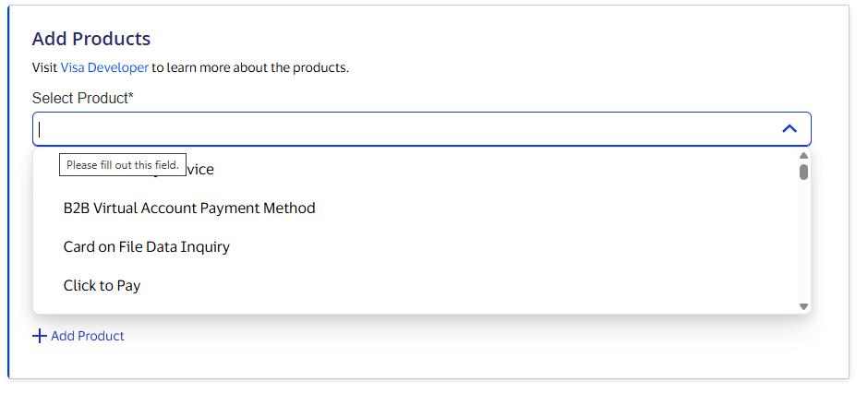Open the Visa Developer link
868x393 pixels.
click(104, 68)
